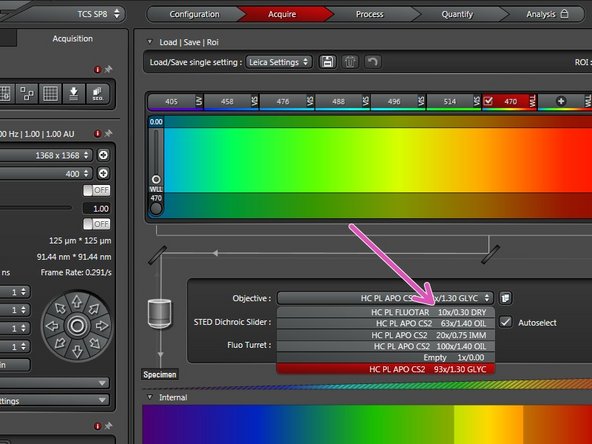Open the dropdown above the ttings dropdown
This screenshot has height=444, width=592.
54,383
